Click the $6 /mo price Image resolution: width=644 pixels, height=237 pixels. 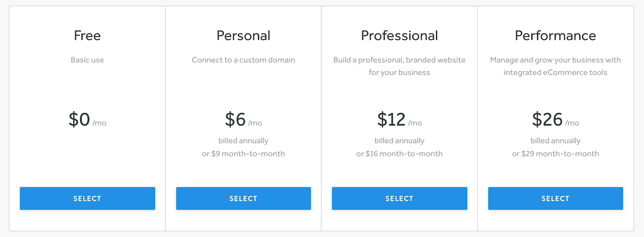(244, 120)
